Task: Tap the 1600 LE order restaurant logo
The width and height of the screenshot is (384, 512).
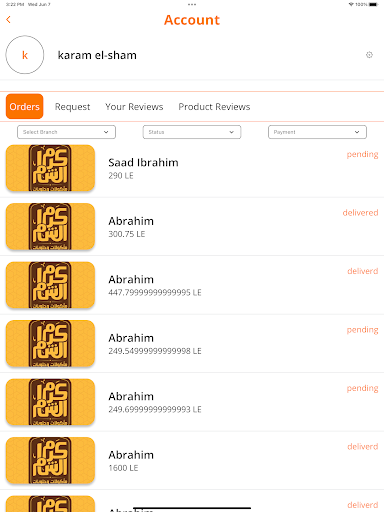Action: [x=50, y=460]
